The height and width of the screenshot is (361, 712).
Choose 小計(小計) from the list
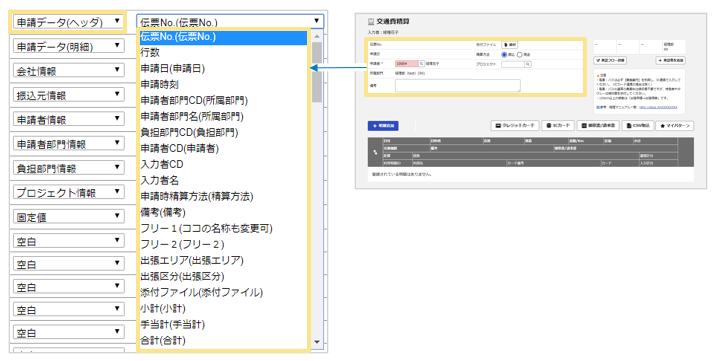pos(223,308)
